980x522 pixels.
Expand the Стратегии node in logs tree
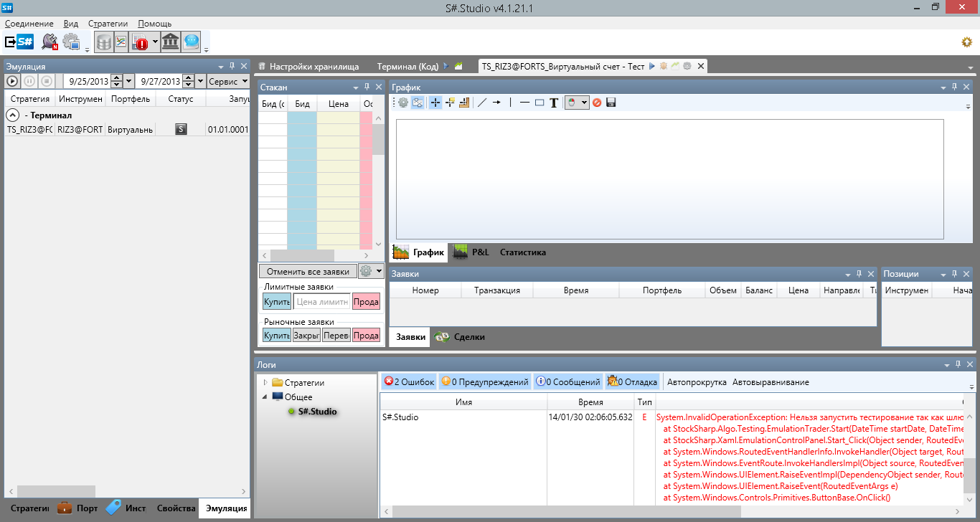(x=265, y=382)
